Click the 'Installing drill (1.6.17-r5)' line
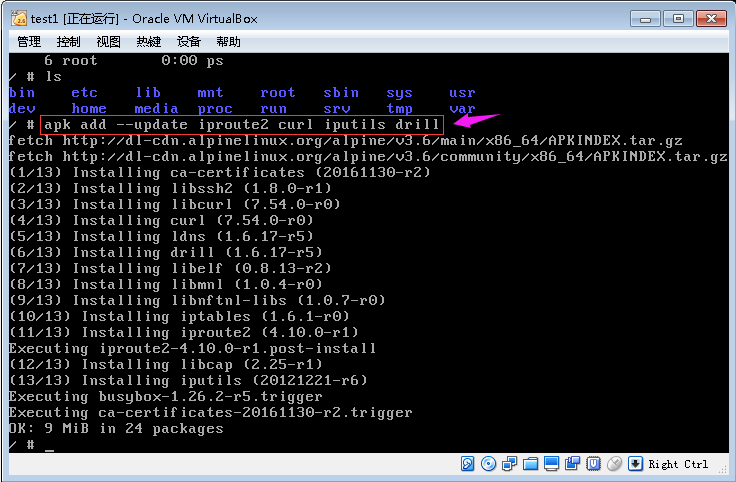The width and height of the screenshot is (736, 482). 166,252
